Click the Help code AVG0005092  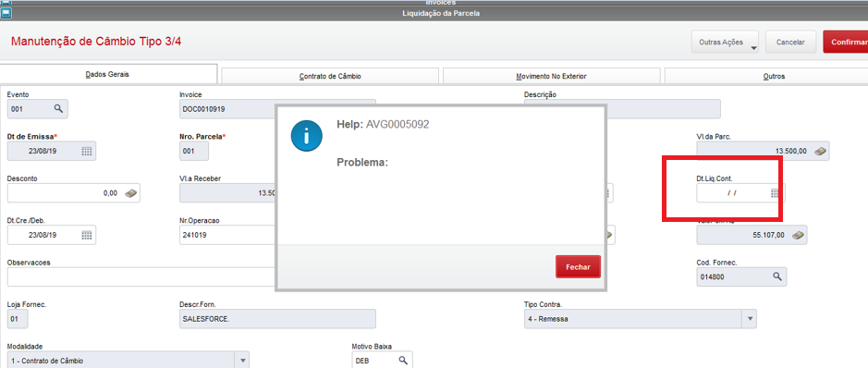(x=397, y=125)
